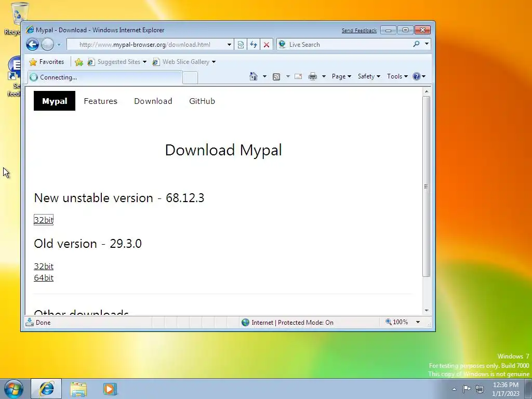532x399 pixels.
Task: Open the Favorites center button
Action: [x=47, y=62]
